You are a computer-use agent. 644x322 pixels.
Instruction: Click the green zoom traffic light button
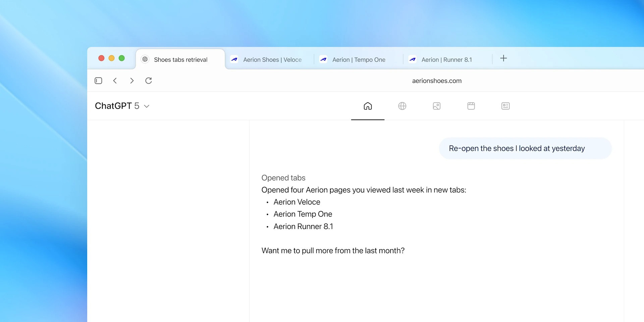(x=122, y=58)
